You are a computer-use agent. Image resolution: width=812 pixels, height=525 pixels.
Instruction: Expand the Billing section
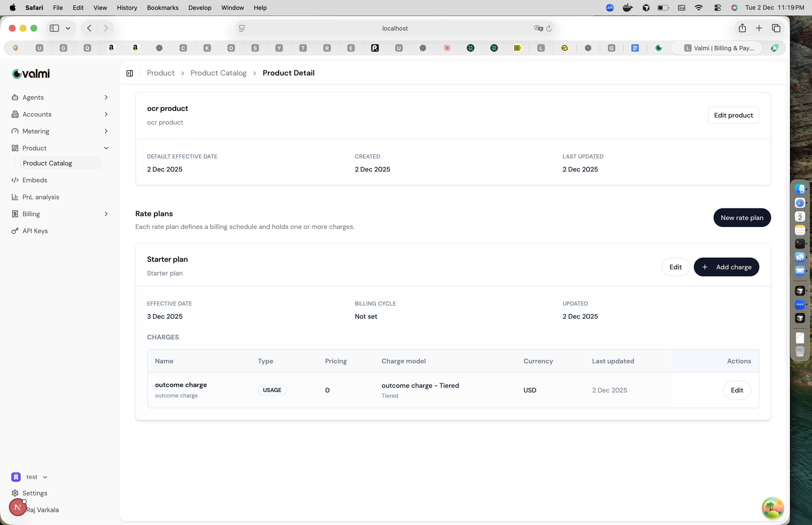coord(106,214)
